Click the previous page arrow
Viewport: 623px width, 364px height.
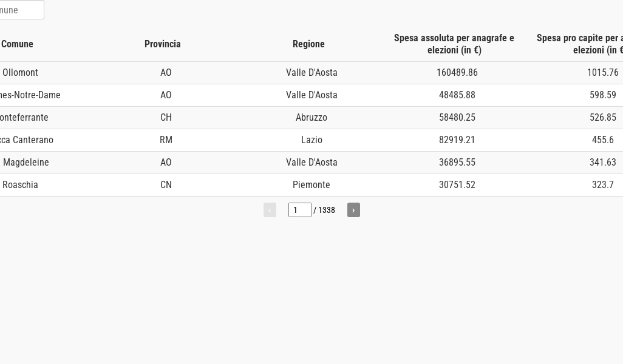click(270, 210)
